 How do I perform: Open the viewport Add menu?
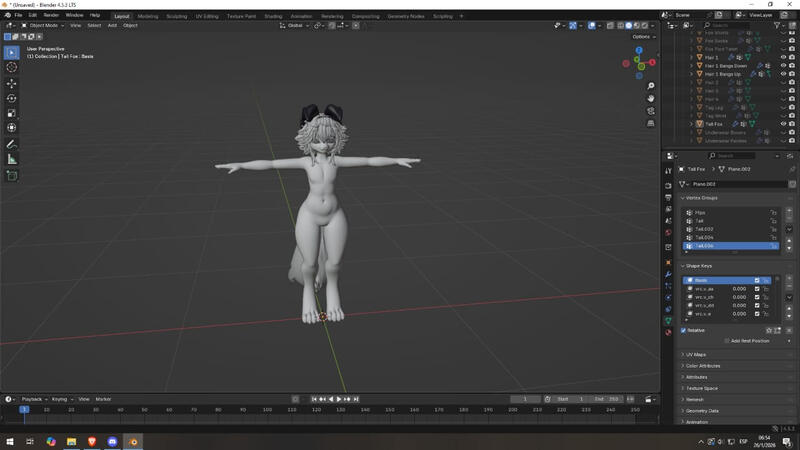pyautogui.click(x=112, y=26)
